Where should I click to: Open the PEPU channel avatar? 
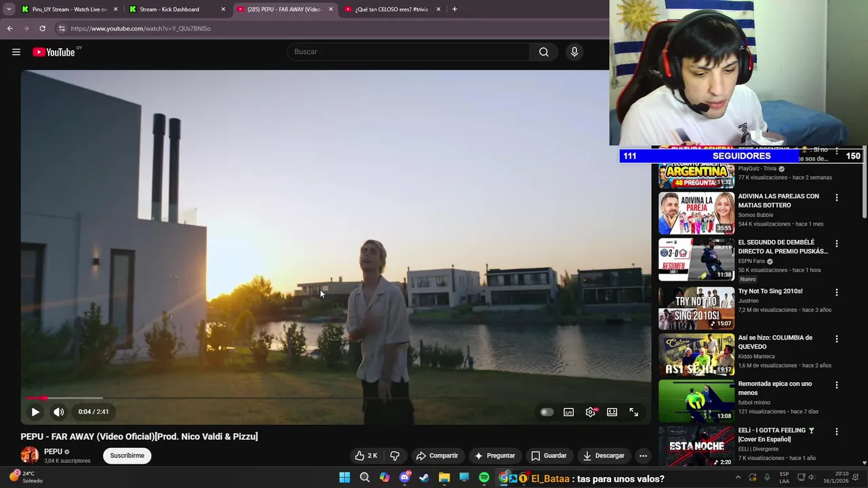[30, 455]
